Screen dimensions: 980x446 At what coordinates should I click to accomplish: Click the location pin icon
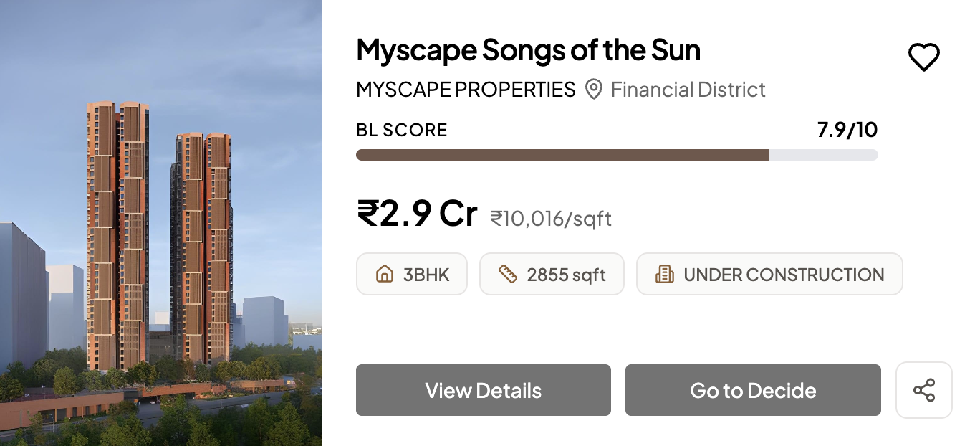593,90
